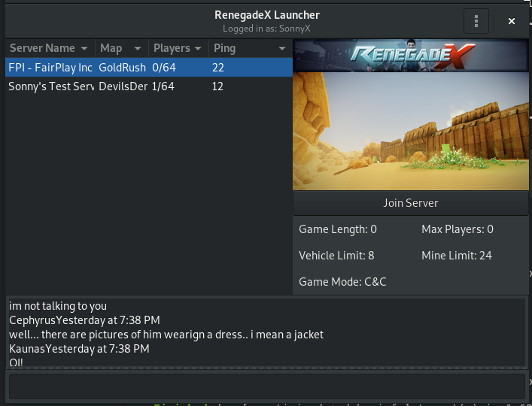Viewport: 532px width, 406px height.
Task: Click Kaunas Yesterday at 7:38 PM line
Action: pos(79,349)
